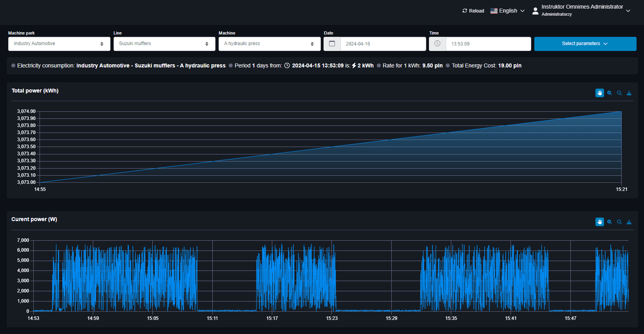644x334 pixels.
Task: Click the 14:53 x-axis label
Action: coord(33,318)
